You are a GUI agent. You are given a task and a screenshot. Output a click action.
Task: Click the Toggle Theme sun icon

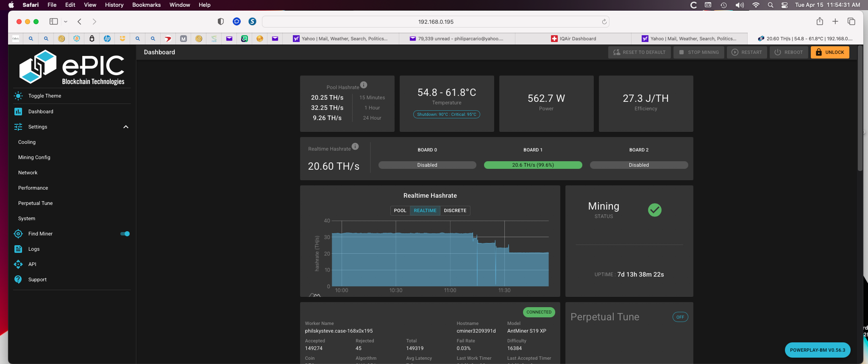(x=18, y=96)
